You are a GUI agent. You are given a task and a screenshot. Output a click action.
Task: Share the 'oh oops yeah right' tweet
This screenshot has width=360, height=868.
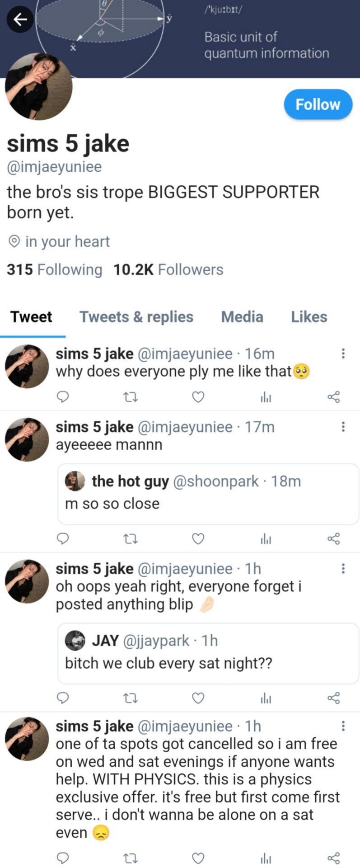pyautogui.click(x=333, y=698)
